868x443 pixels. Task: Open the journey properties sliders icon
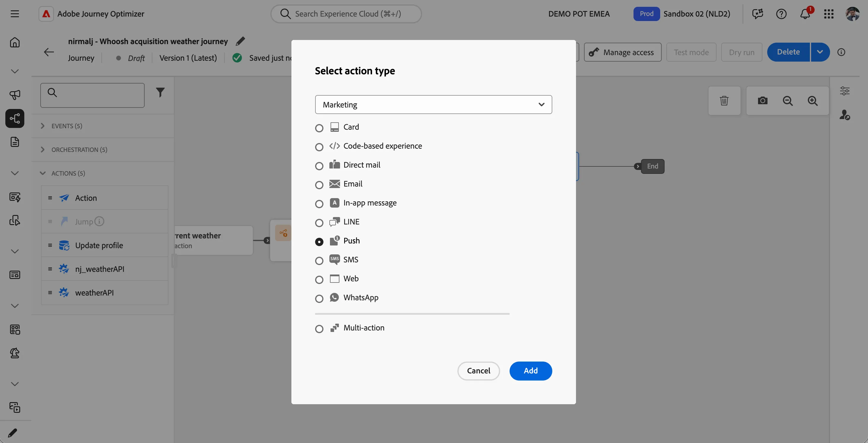(845, 91)
